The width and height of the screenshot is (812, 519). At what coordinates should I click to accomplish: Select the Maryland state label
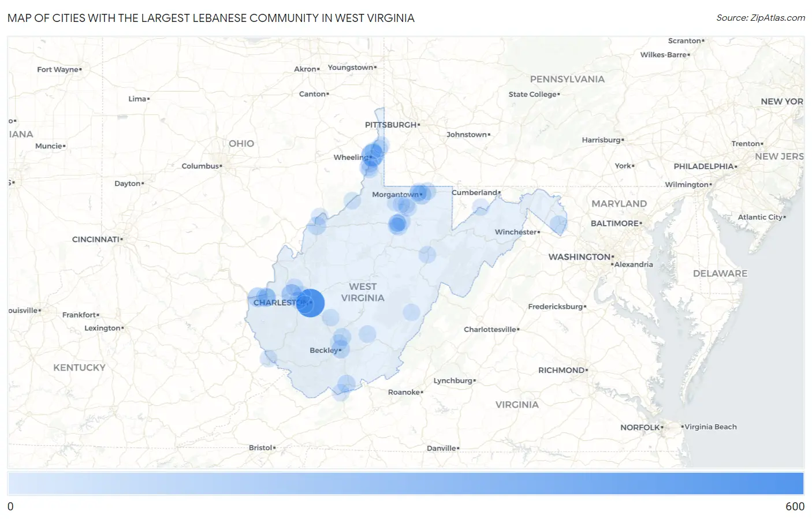pyautogui.click(x=619, y=204)
